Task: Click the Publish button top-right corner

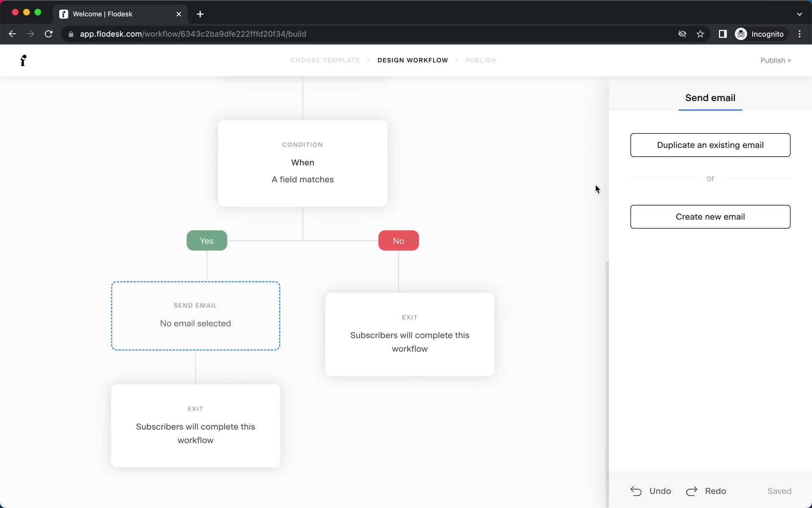Action: (x=775, y=60)
